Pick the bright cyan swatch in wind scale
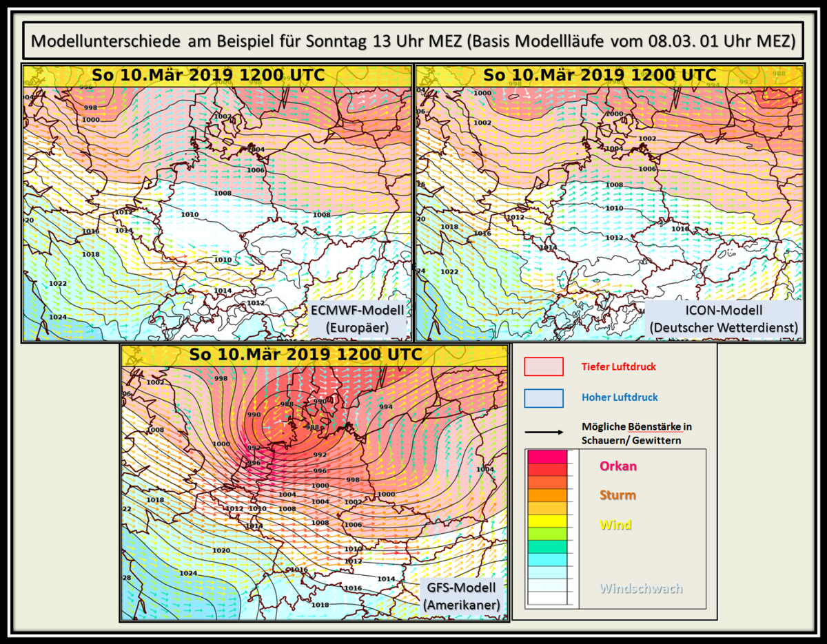This screenshot has height=644, width=827. 547,560
